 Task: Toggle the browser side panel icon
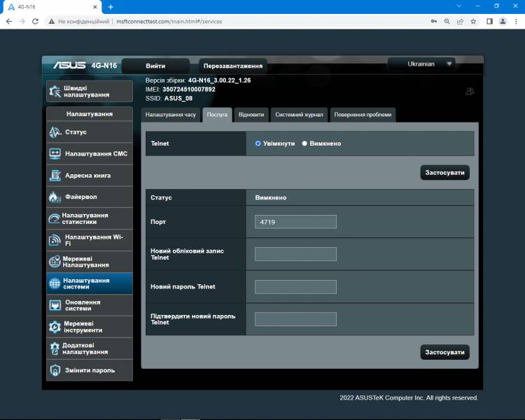[x=489, y=22]
